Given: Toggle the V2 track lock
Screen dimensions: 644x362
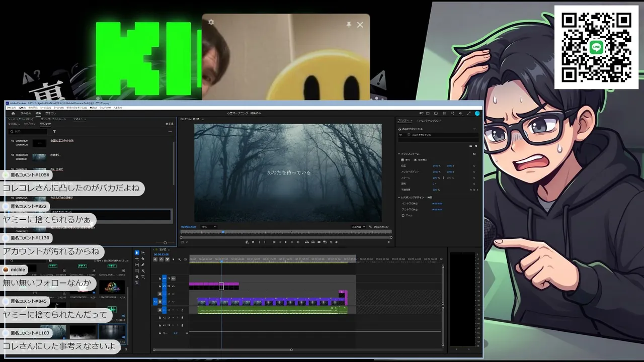Looking at the screenshot, I should click(x=160, y=294).
